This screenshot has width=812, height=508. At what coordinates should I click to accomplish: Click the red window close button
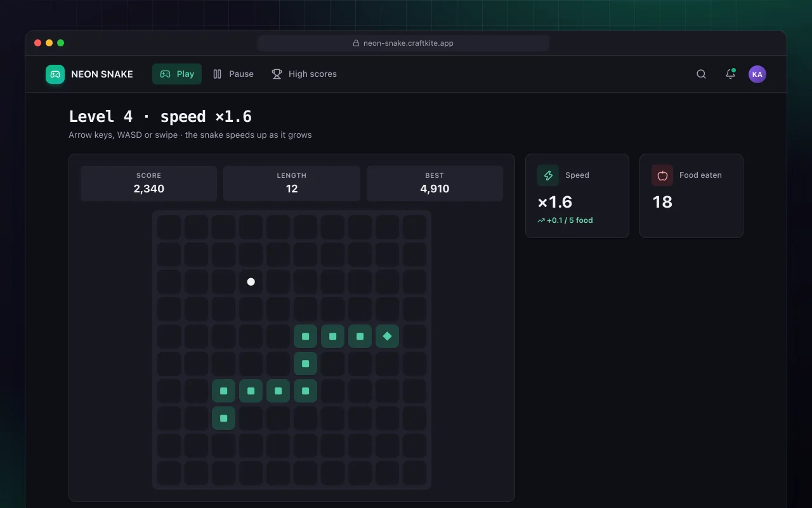(38, 43)
